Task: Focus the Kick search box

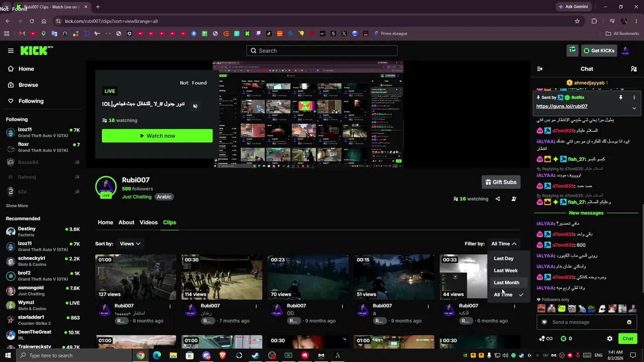Action: tap(322, 51)
